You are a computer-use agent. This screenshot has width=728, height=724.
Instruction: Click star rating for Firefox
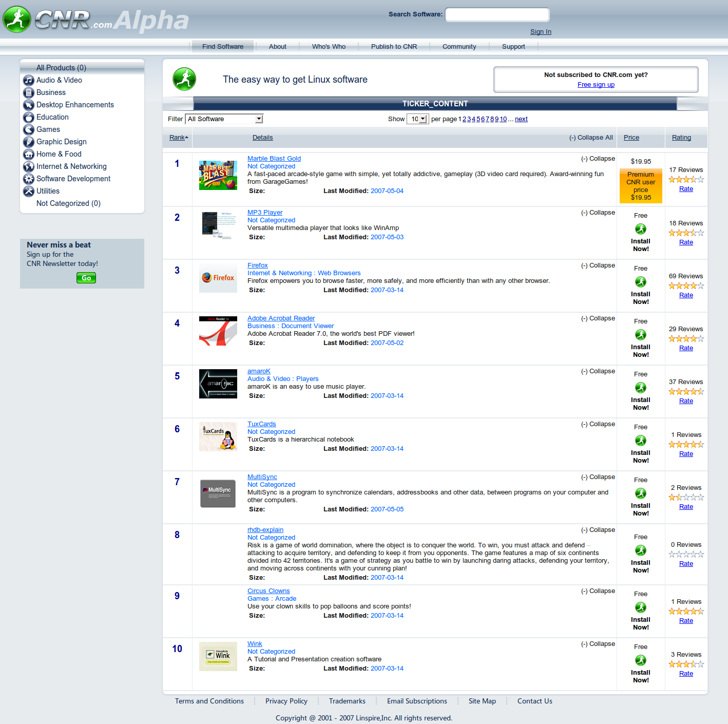[x=686, y=285]
